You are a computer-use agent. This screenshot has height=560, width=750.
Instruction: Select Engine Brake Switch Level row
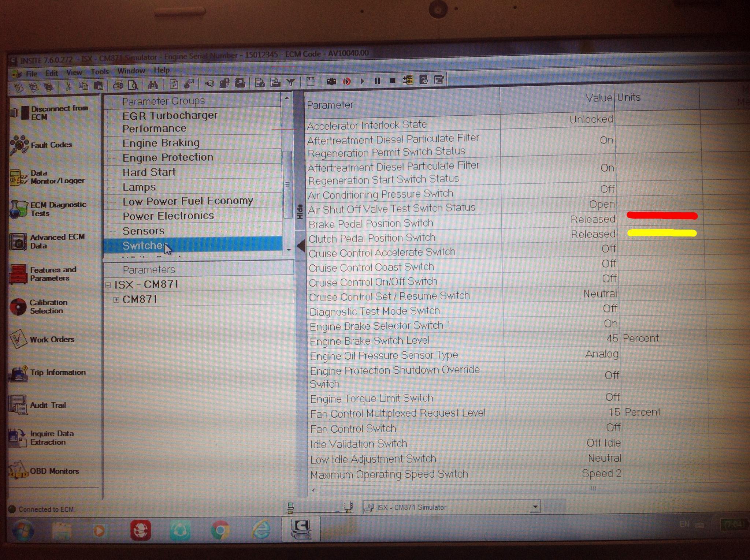click(x=464, y=340)
